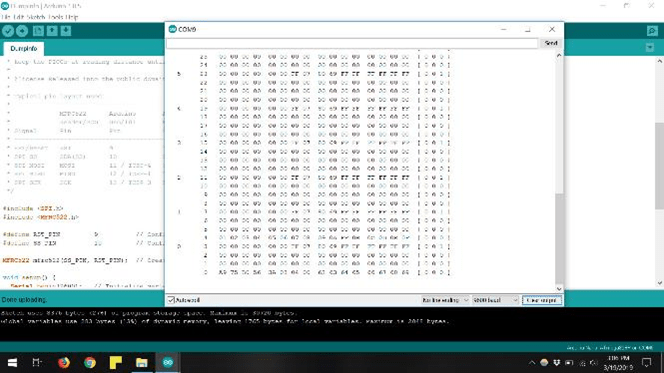664x373 pixels.
Task: Expand the tab options dropdown arrow
Action: [x=650, y=48]
